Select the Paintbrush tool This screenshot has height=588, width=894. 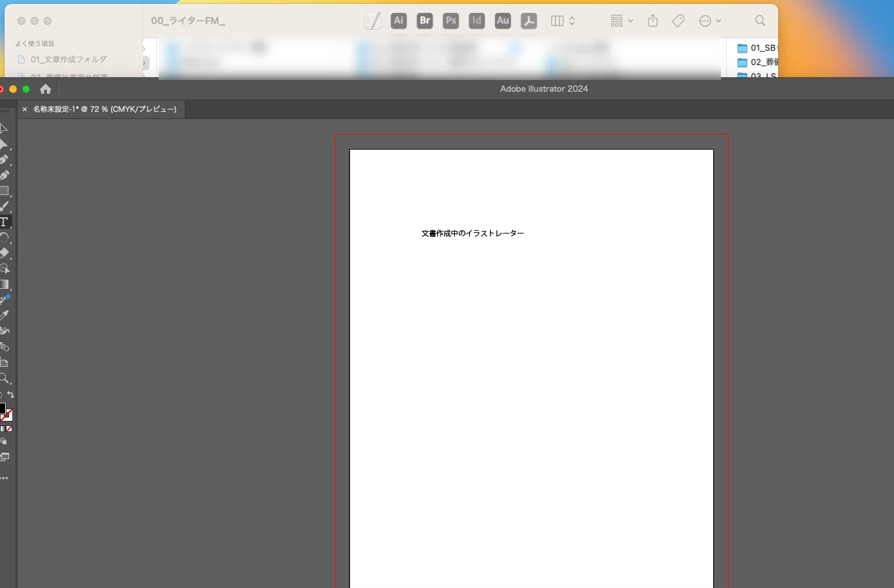[4, 206]
